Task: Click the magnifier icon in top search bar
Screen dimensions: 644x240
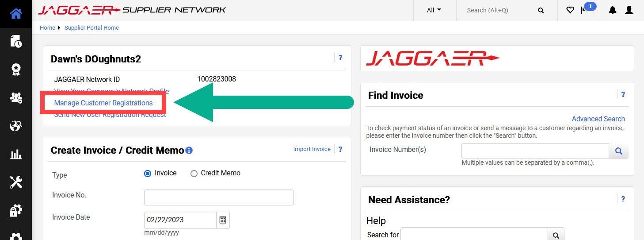Action: [541, 10]
